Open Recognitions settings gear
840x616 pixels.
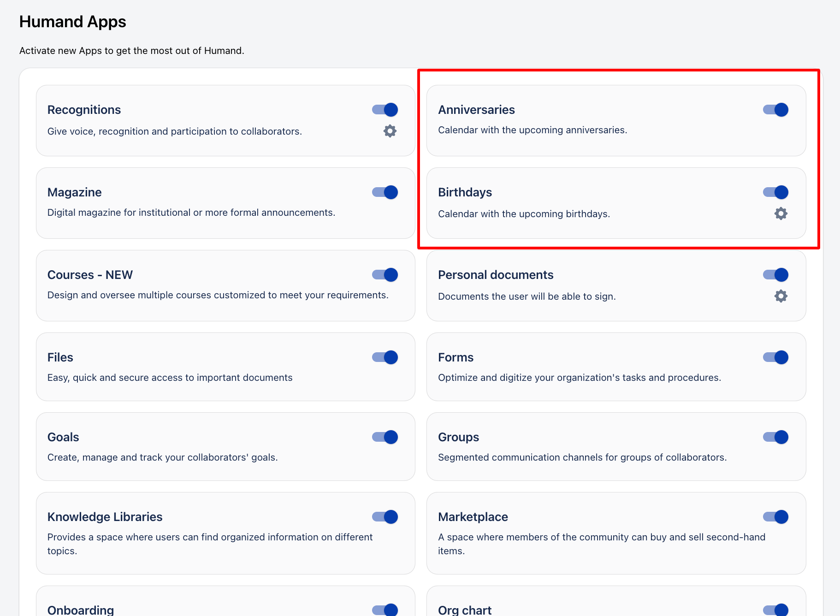click(390, 131)
